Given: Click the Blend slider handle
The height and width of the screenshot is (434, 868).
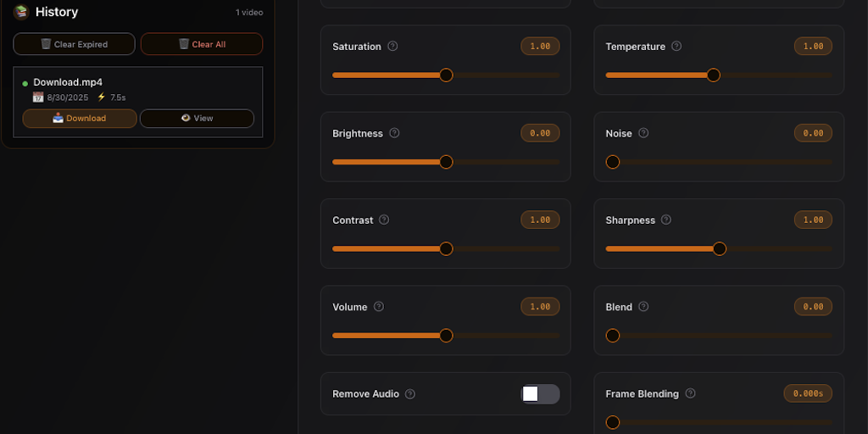Looking at the screenshot, I should 612,336.
